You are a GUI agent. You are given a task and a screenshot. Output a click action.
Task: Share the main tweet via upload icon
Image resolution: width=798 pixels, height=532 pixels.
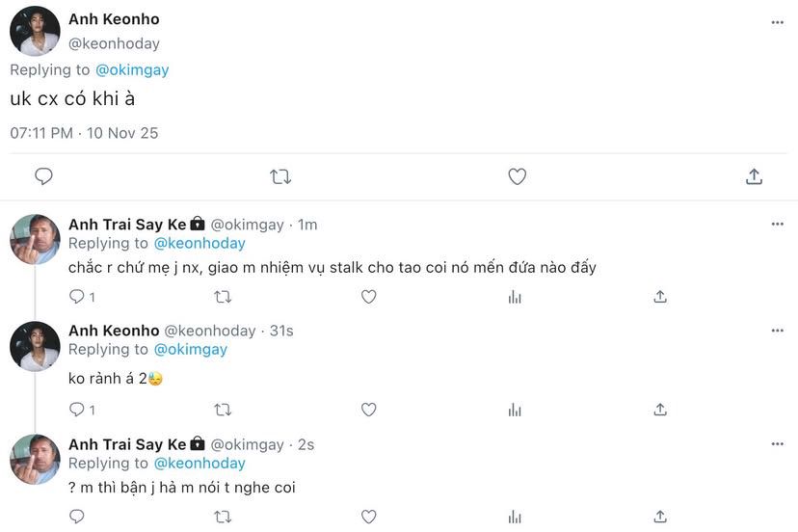point(755,176)
